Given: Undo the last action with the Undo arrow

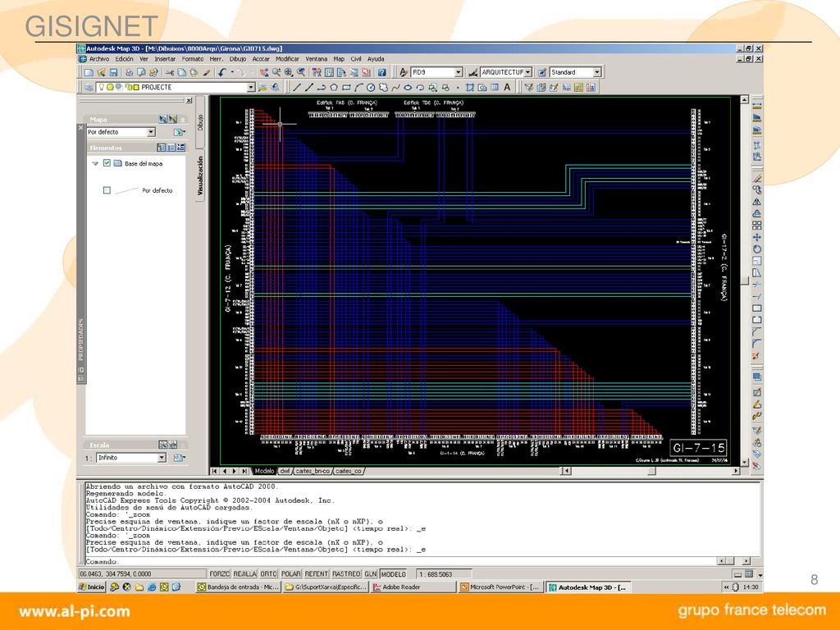Looking at the screenshot, I should (x=221, y=72).
